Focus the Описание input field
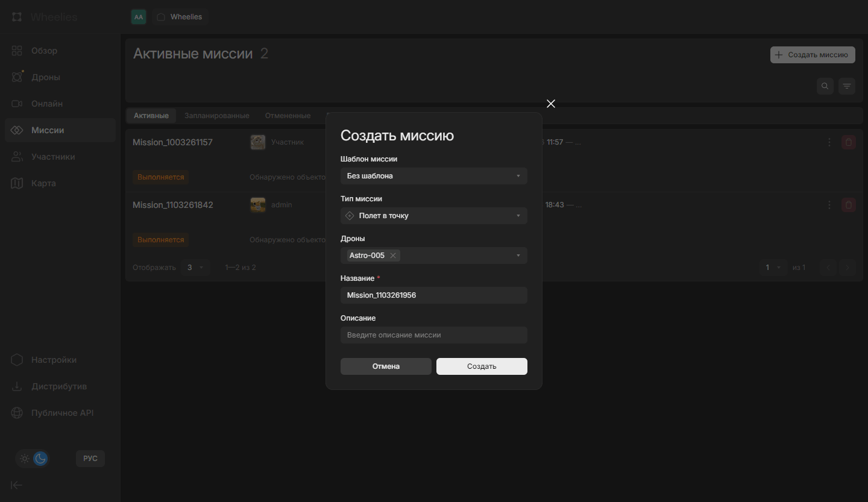 433,335
